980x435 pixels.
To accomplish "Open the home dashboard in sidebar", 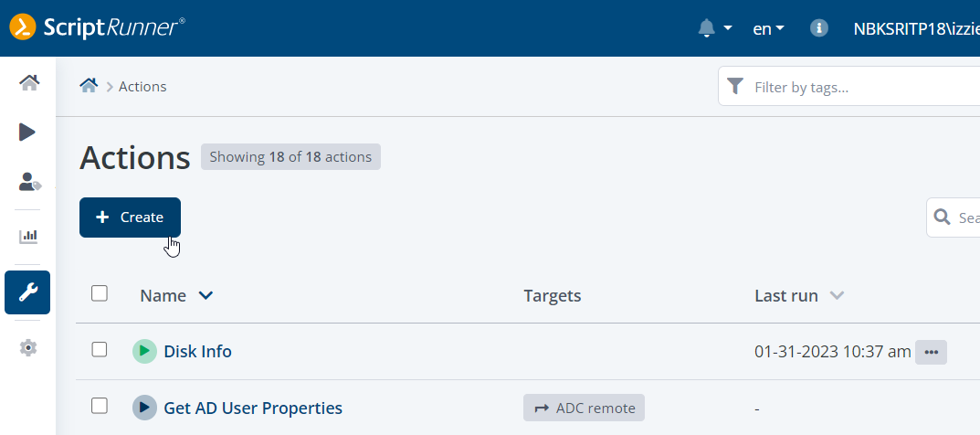I will [x=28, y=83].
